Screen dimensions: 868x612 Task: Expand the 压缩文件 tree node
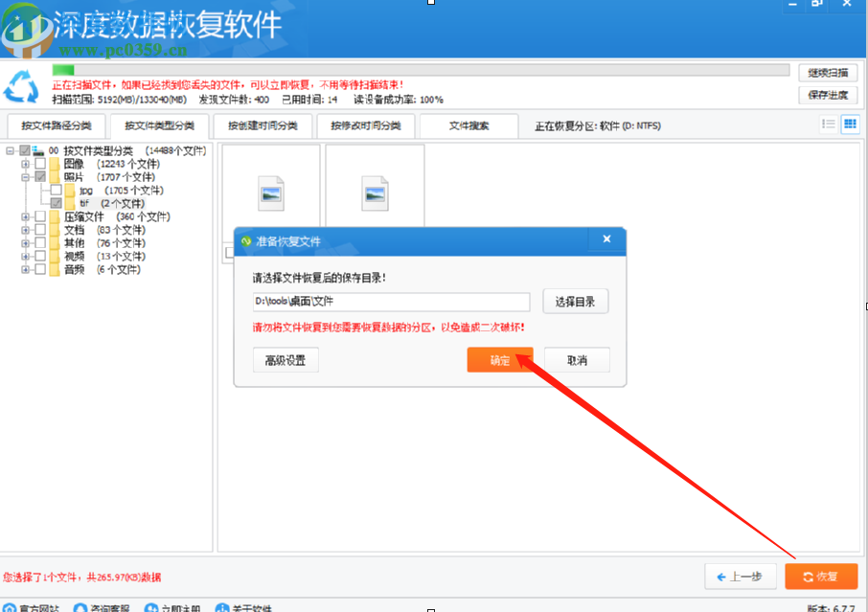pos(25,216)
